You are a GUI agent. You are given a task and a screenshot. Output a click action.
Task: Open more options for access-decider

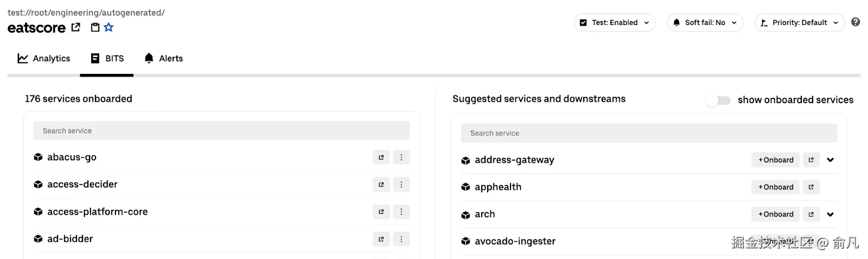coord(401,185)
